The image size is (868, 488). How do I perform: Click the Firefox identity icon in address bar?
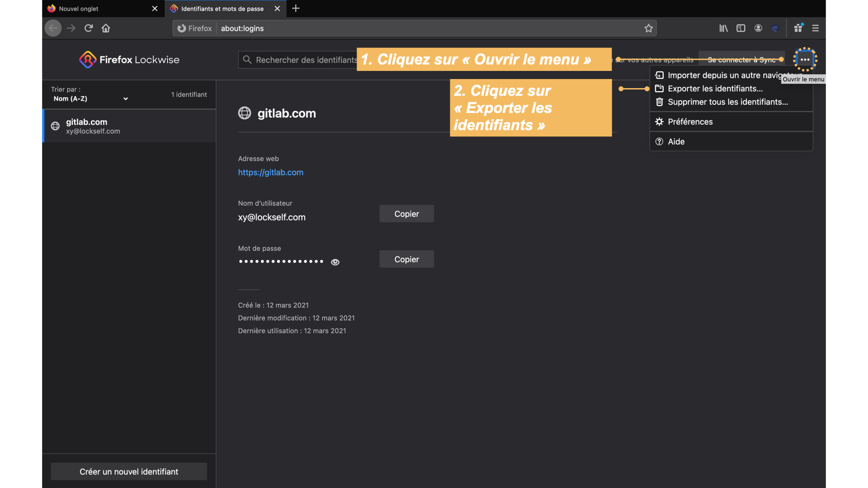coord(194,28)
